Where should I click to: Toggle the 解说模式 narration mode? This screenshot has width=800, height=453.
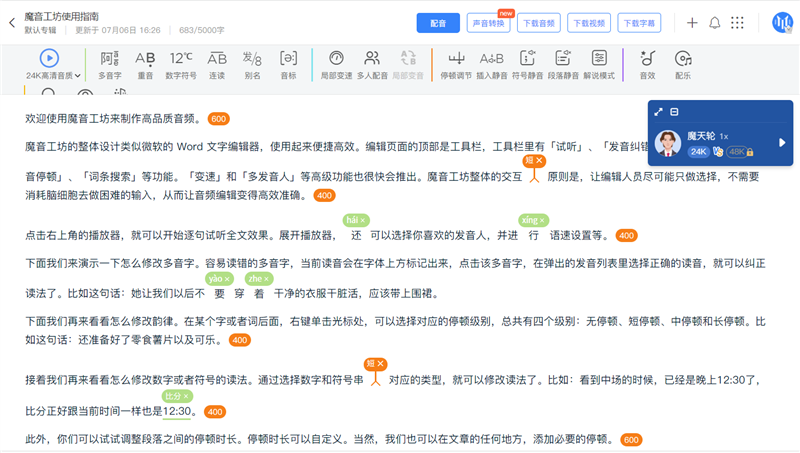pyautogui.click(x=599, y=64)
